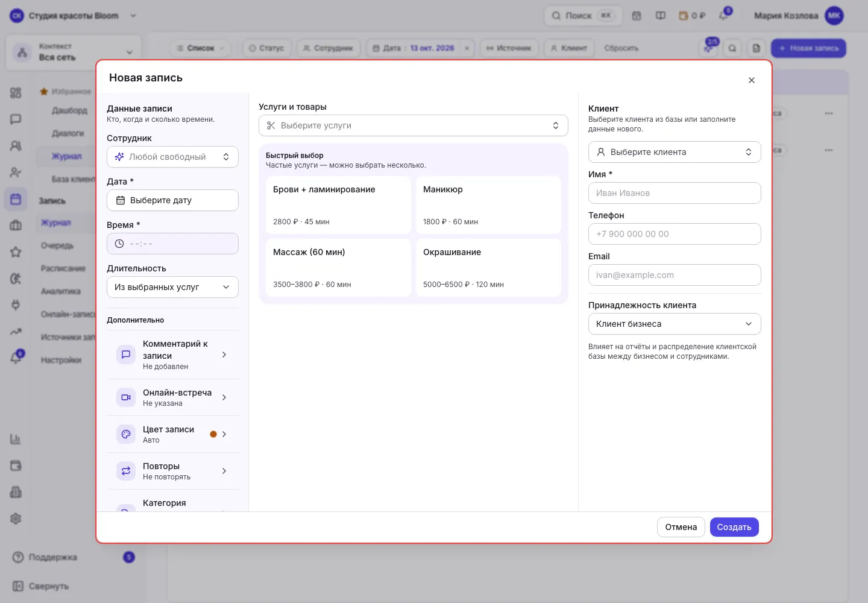Click the Повторы repeat icon
The image size is (868, 603).
click(x=126, y=471)
